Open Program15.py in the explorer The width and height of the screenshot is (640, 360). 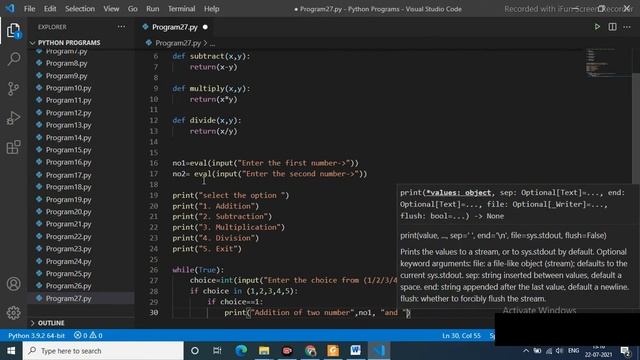pyautogui.click(x=69, y=150)
